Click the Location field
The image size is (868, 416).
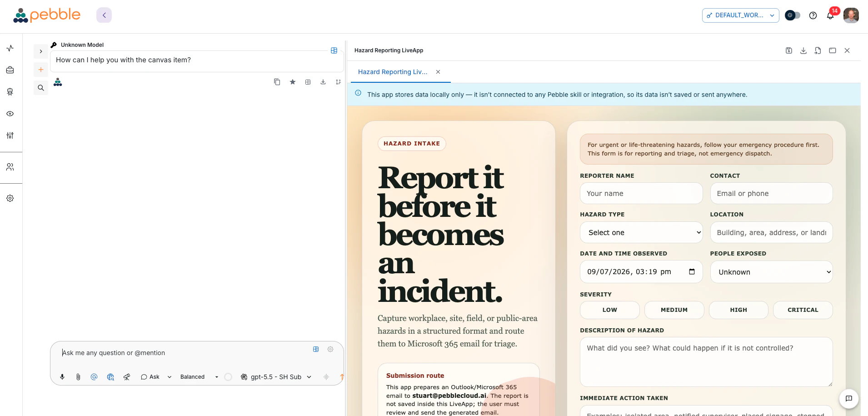[x=771, y=232]
